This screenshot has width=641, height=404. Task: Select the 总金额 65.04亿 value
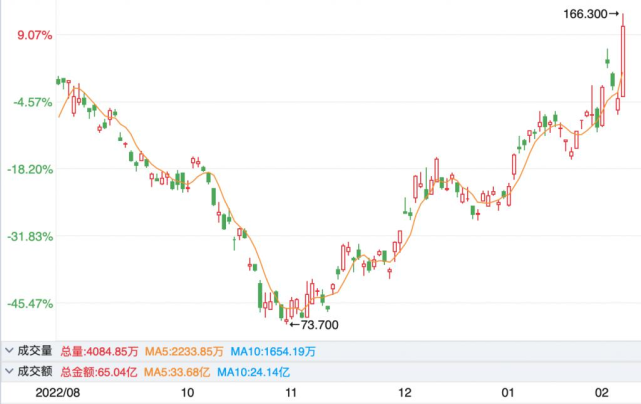[97, 371]
